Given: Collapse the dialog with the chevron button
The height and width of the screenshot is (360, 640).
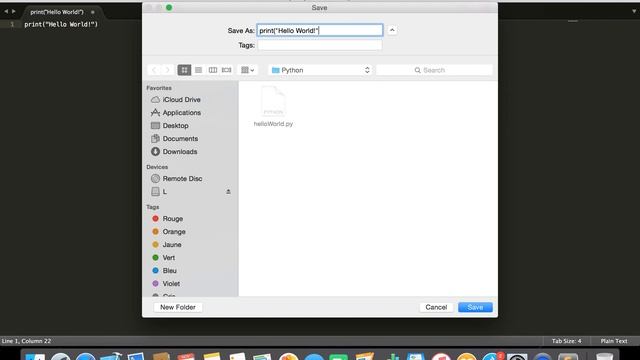Looking at the screenshot, I should pos(392,30).
